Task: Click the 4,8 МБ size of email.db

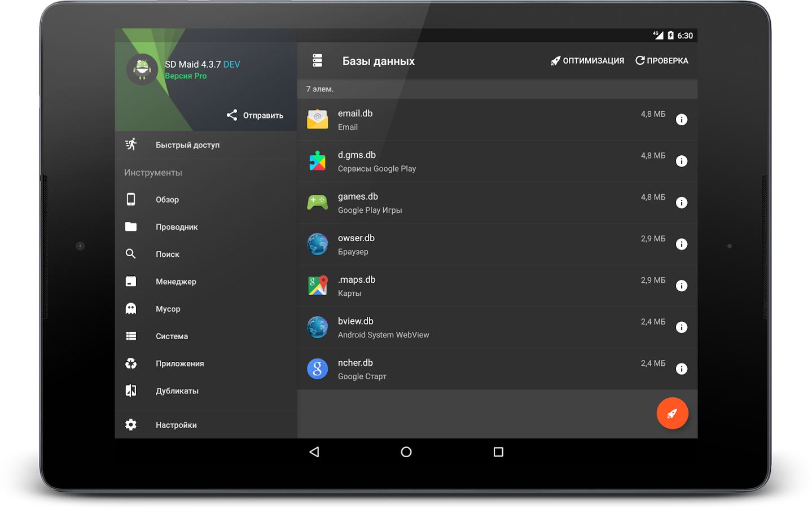Action: [x=653, y=114]
